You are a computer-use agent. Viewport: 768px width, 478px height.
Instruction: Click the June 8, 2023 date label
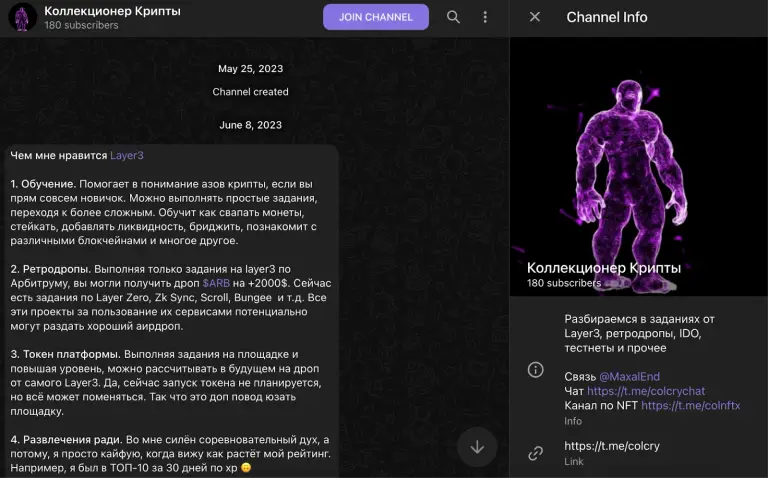pyautogui.click(x=250, y=125)
